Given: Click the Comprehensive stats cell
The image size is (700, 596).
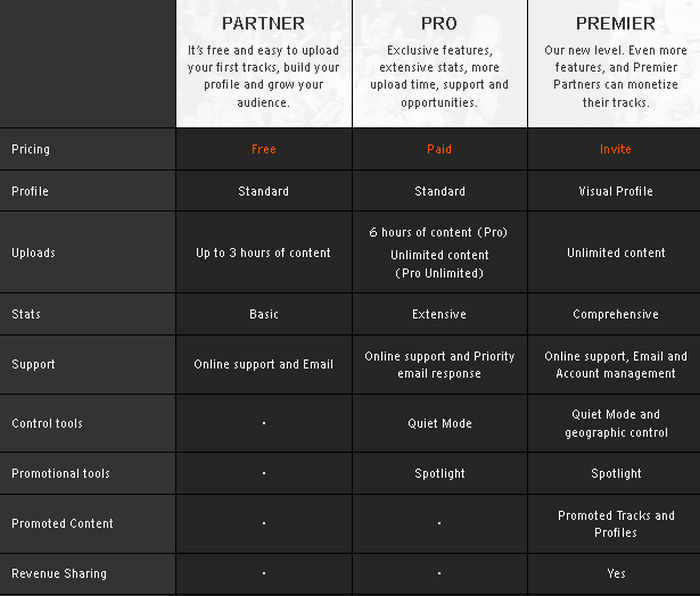Looking at the screenshot, I should tap(616, 314).
